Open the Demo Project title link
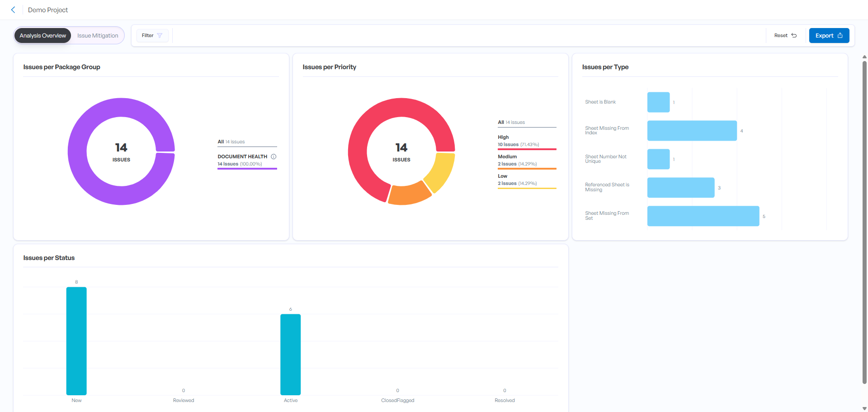 pyautogui.click(x=48, y=9)
